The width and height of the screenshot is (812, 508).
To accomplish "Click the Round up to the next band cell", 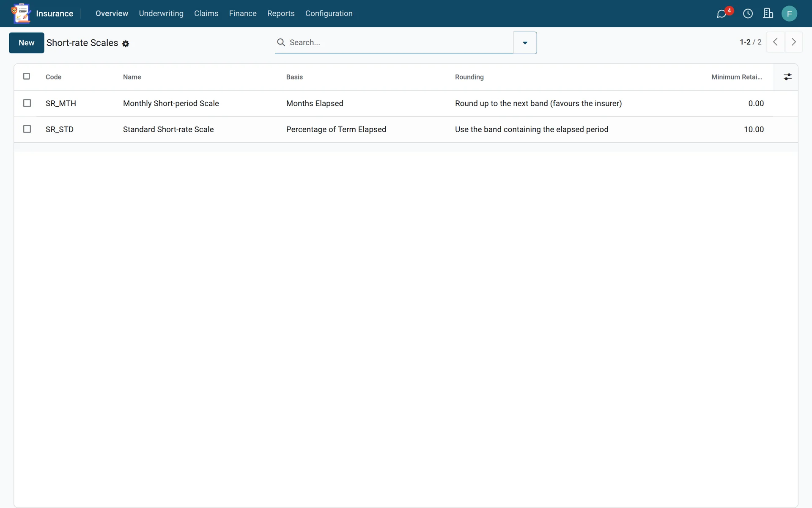I will [x=538, y=103].
